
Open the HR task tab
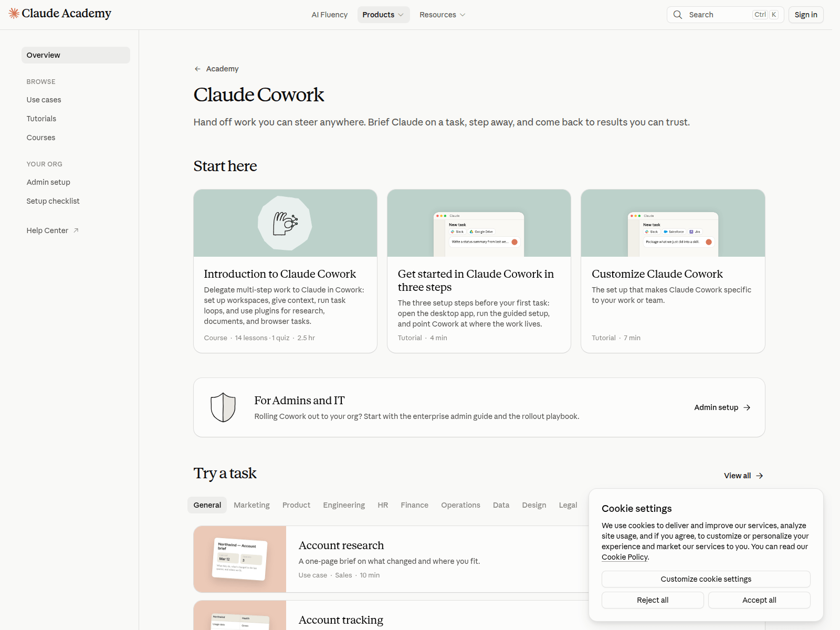click(x=383, y=505)
